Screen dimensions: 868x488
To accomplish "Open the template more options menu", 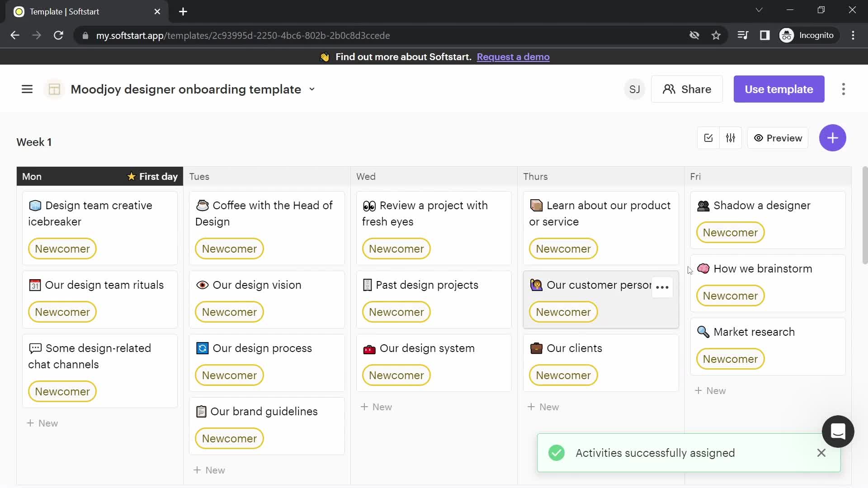I will (x=843, y=89).
